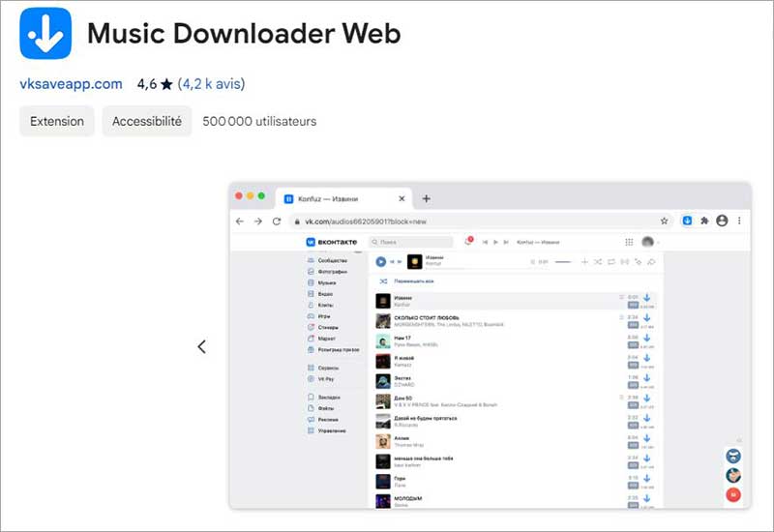Open VK Pay in the sidebar
This screenshot has width=774, height=532.
(x=321, y=379)
